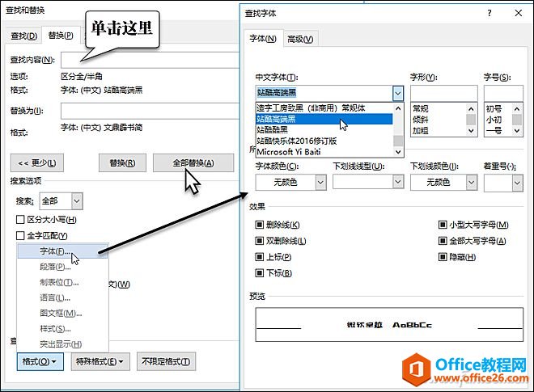
Task: Toggle the 小型大写字母(M) checkbox
Action: (443, 225)
